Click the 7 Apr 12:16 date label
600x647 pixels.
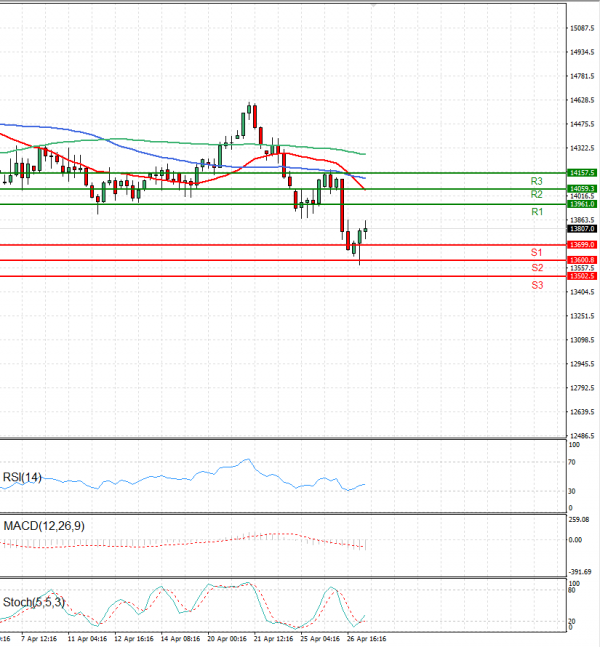pyautogui.click(x=39, y=639)
